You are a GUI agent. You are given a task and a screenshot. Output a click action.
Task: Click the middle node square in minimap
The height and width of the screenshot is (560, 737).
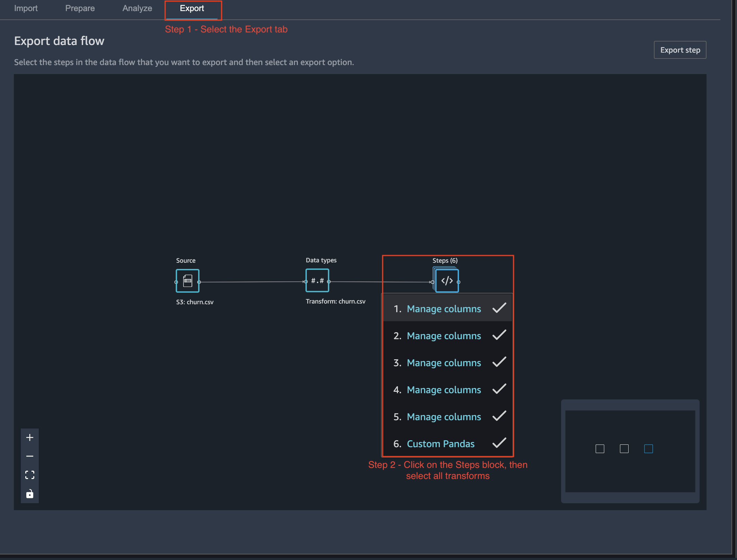(x=624, y=449)
